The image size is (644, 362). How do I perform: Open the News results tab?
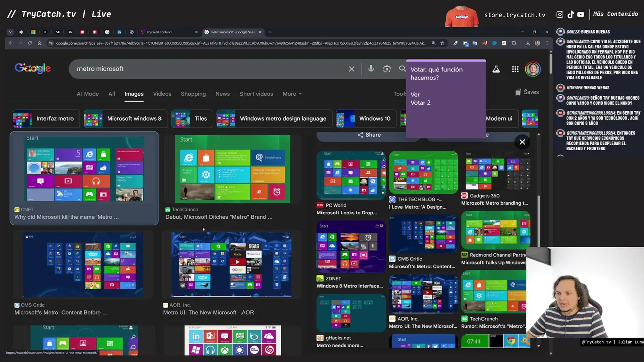tap(222, 94)
